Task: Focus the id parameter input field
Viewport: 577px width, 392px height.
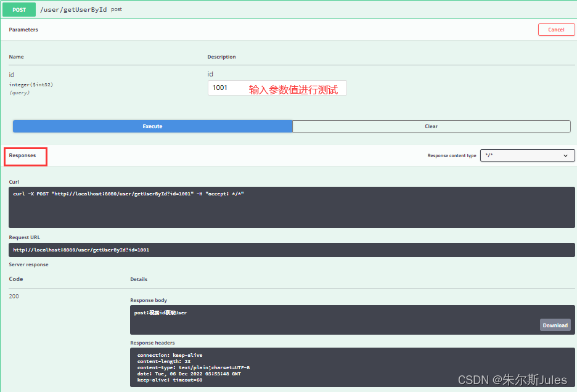Action: click(x=277, y=88)
